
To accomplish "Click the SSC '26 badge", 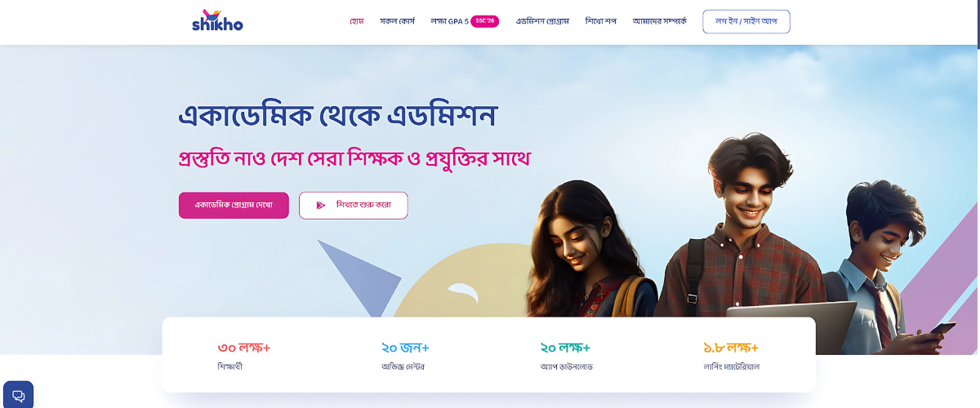I will tap(484, 21).
